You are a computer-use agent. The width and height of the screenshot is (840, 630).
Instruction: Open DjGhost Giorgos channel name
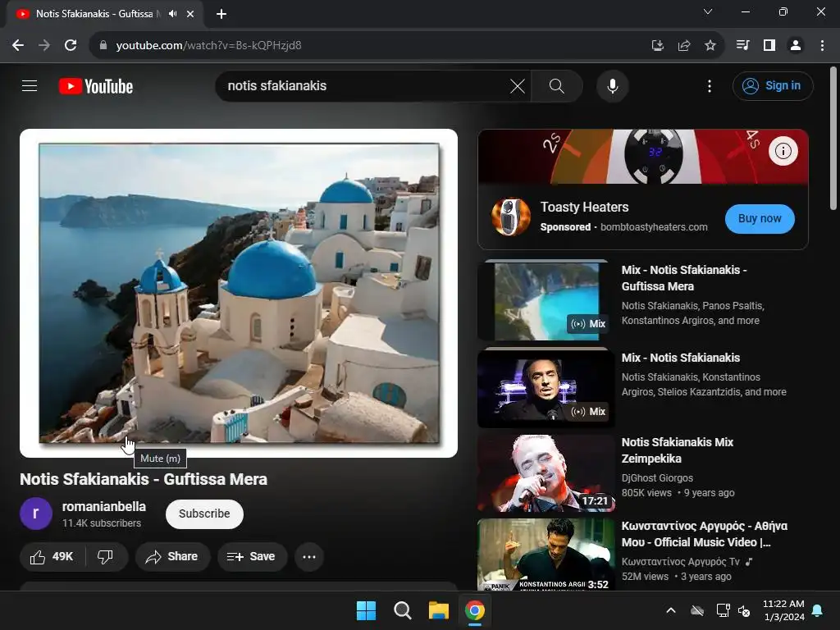(x=657, y=478)
